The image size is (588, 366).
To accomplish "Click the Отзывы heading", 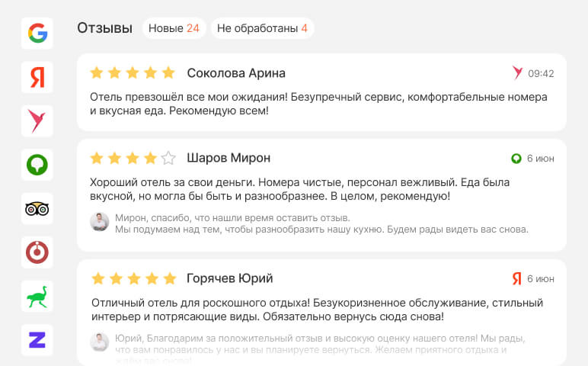I will click(104, 28).
